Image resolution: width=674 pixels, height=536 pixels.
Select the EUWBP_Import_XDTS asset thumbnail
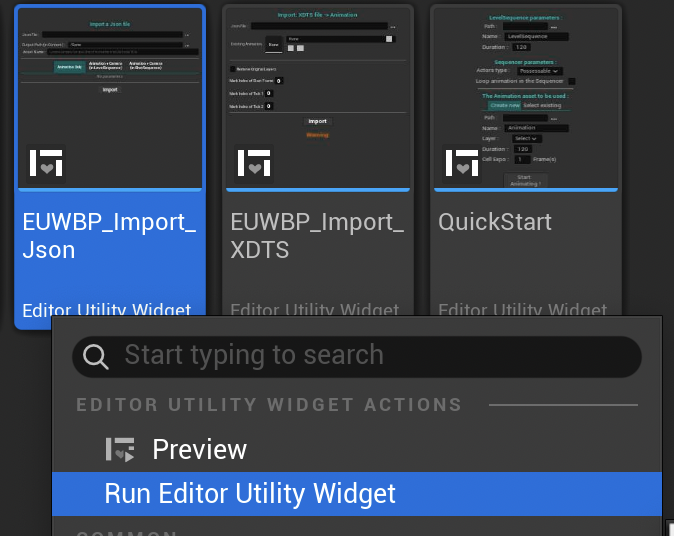(x=318, y=98)
